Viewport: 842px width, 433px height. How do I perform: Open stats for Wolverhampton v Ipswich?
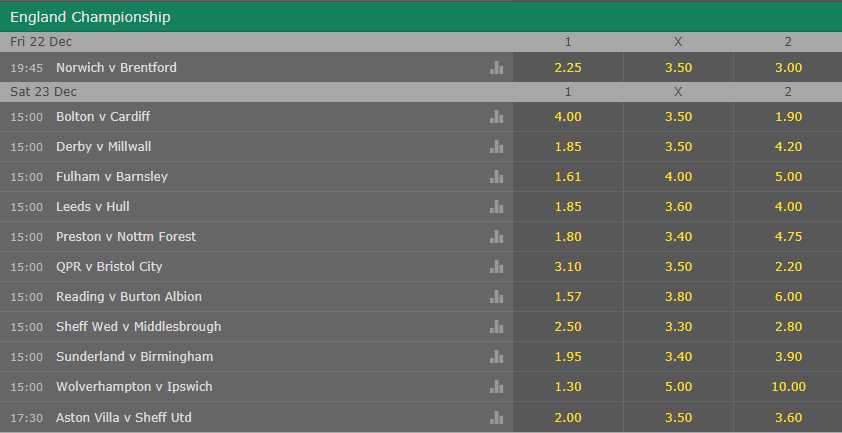click(496, 387)
